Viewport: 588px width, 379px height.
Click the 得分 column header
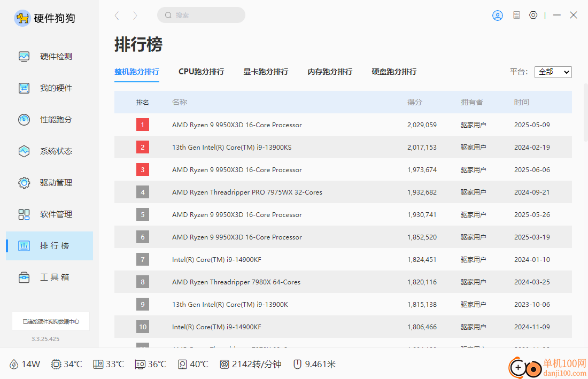click(x=415, y=102)
